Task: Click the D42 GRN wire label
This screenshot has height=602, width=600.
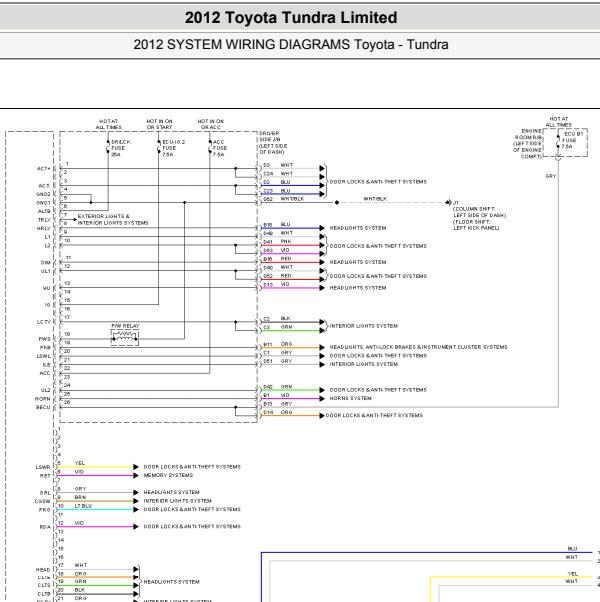Action: [x=278, y=387]
